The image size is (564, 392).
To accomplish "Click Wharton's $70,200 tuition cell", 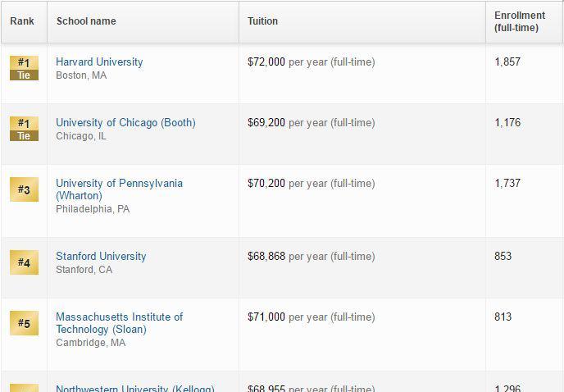I will point(312,183).
